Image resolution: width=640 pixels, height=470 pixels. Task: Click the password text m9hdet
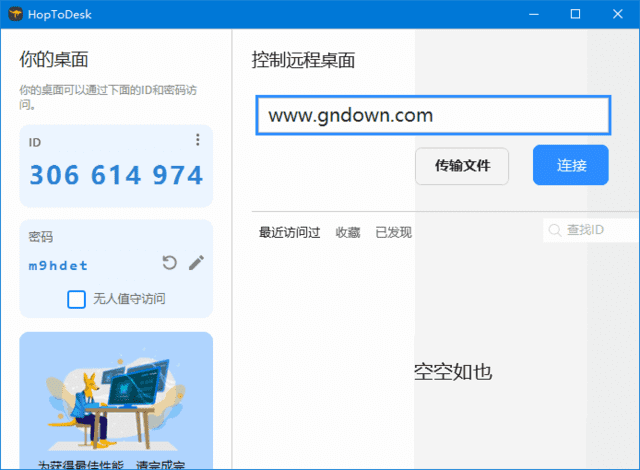pos(58,266)
